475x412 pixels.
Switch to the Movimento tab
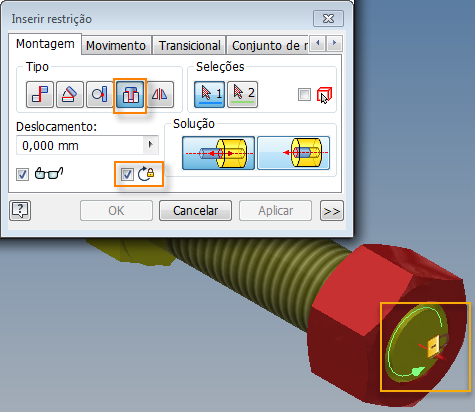[116, 45]
